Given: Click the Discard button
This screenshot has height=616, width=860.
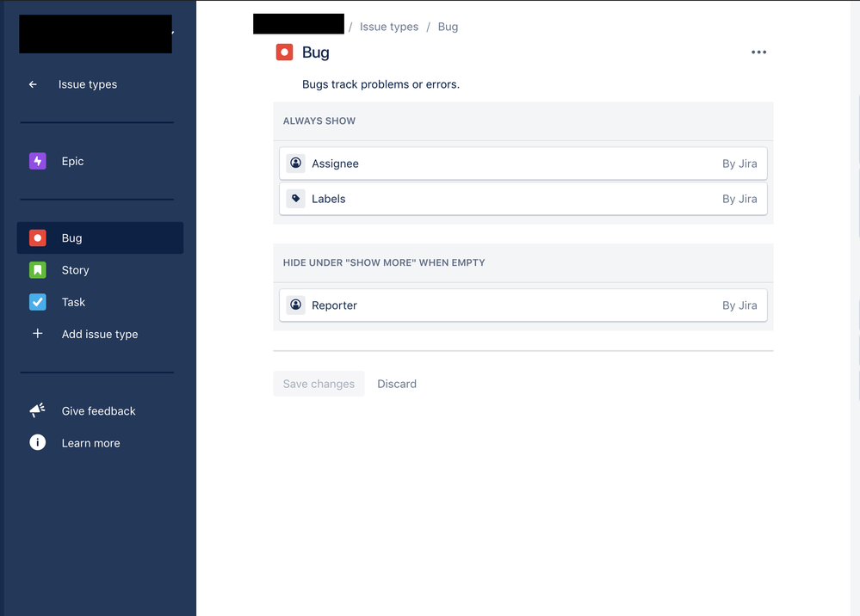Looking at the screenshot, I should [x=397, y=384].
